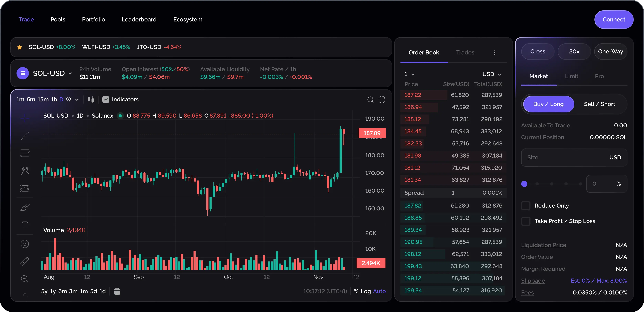Open the order book options menu

click(495, 52)
